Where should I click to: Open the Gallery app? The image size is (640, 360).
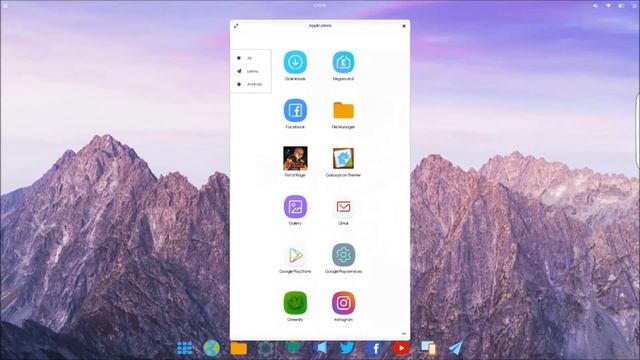click(x=295, y=207)
